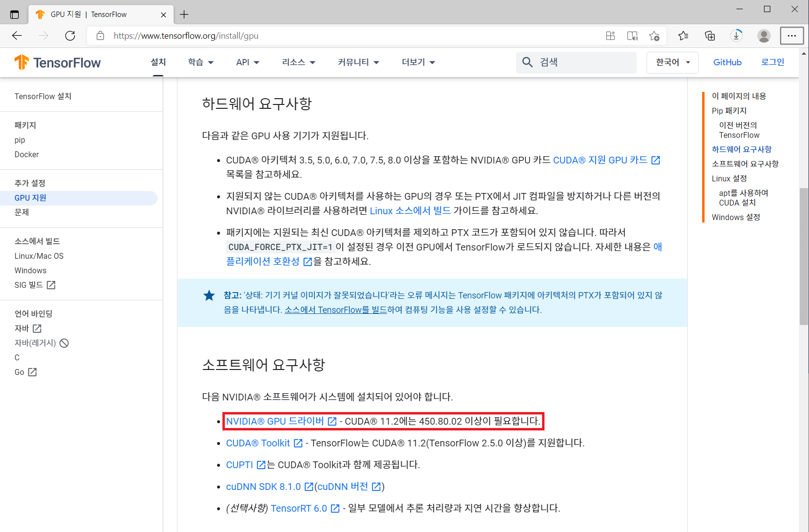The image size is (809, 532).
Task: Close the GPU 지원 TensorFlow tab
Action: pyautogui.click(x=163, y=15)
